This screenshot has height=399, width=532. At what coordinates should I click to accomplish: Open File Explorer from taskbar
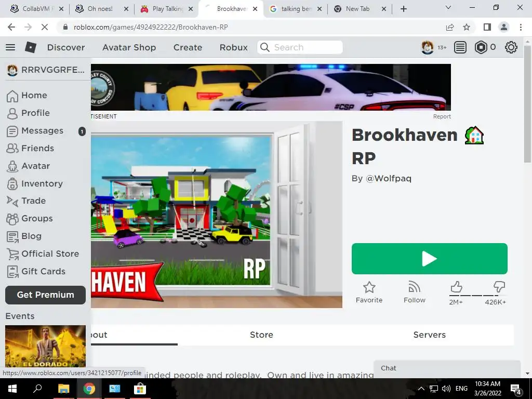tap(63, 389)
